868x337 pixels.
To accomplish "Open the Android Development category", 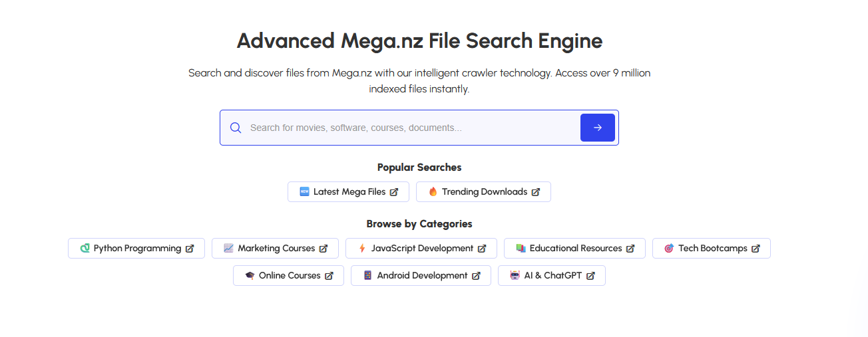I will (x=421, y=275).
